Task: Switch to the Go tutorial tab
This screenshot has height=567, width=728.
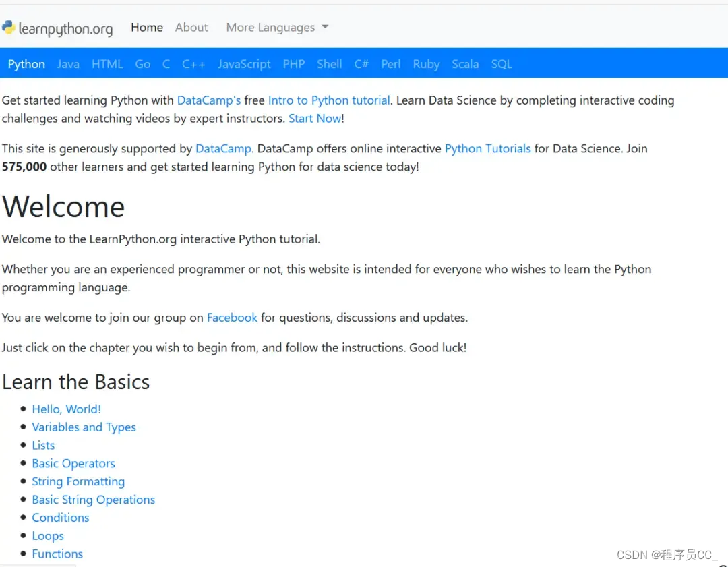Action: 142,64
